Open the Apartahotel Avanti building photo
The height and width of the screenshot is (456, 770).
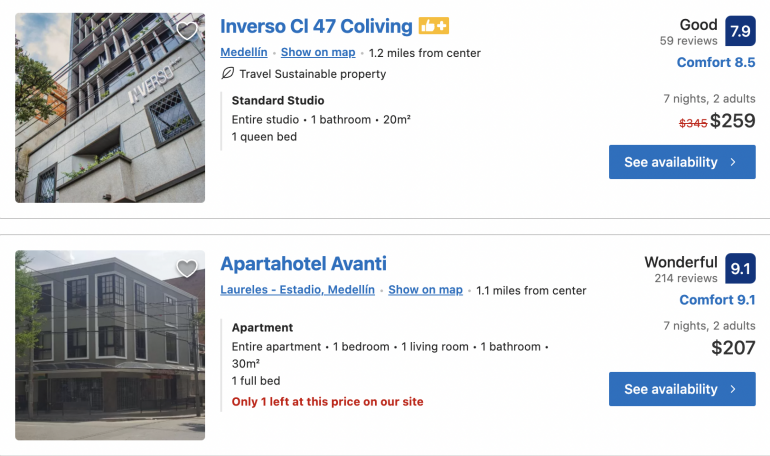pos(110,345)
